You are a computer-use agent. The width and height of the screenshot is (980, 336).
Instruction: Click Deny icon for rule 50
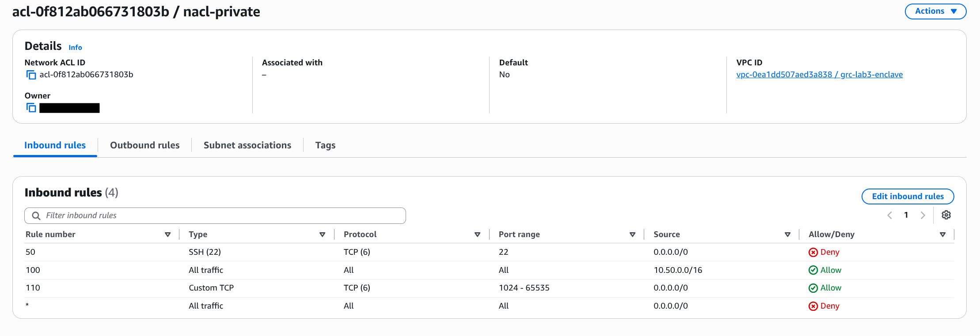[x=813, y=252]
